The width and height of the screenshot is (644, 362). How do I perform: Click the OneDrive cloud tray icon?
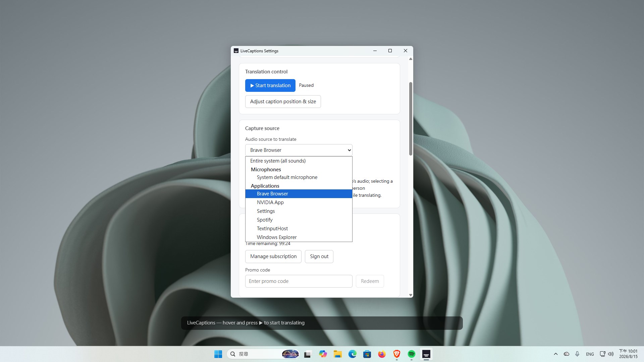click(x=567, y=354)
